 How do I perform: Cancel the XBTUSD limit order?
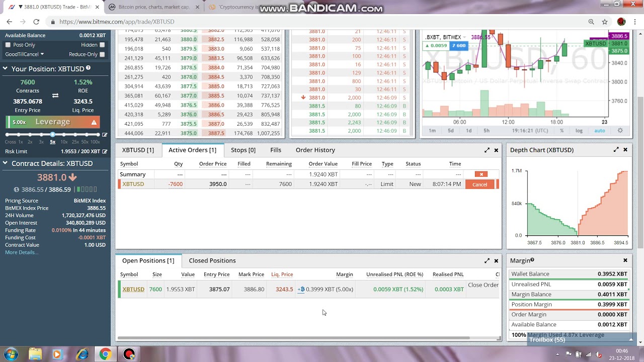[480, 185]
